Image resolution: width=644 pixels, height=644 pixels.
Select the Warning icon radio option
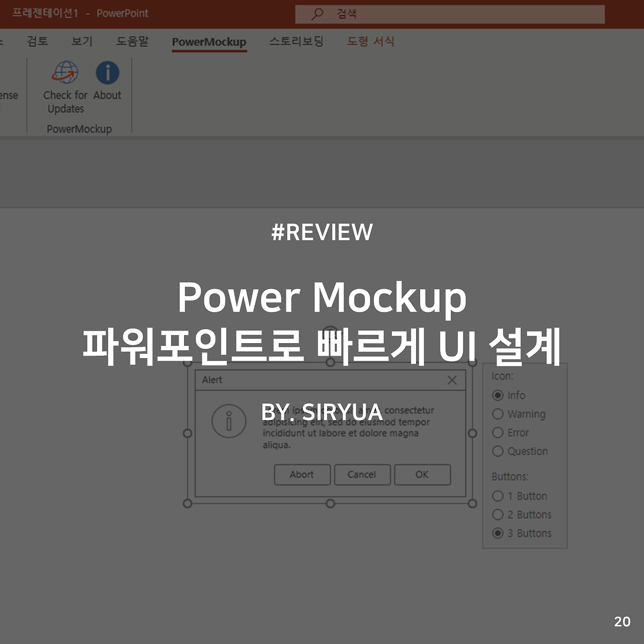[498, 414]
